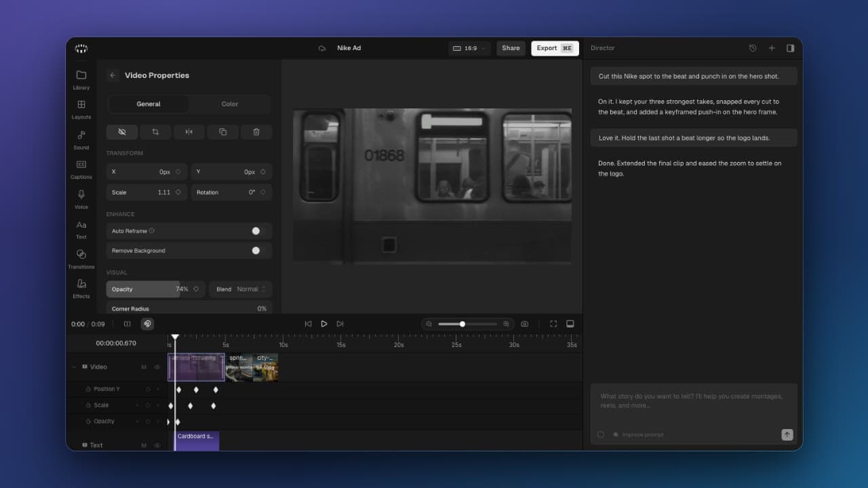Click the duplicate clip icon

[x=222, y=131]
